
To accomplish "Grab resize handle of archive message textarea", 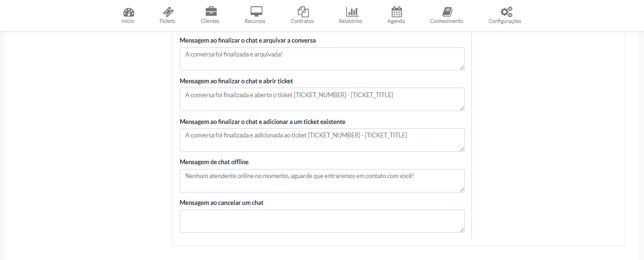I will 462,68.
